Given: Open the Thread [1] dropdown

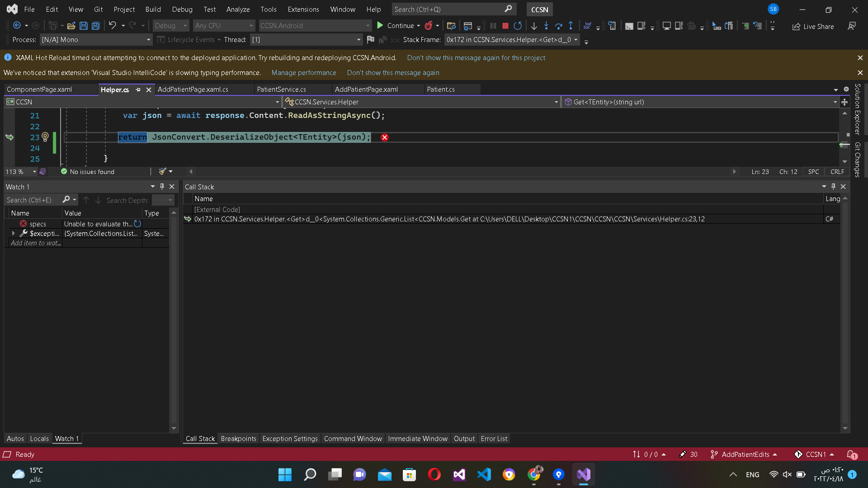Looking at the screenshot, I should (306, 40).
